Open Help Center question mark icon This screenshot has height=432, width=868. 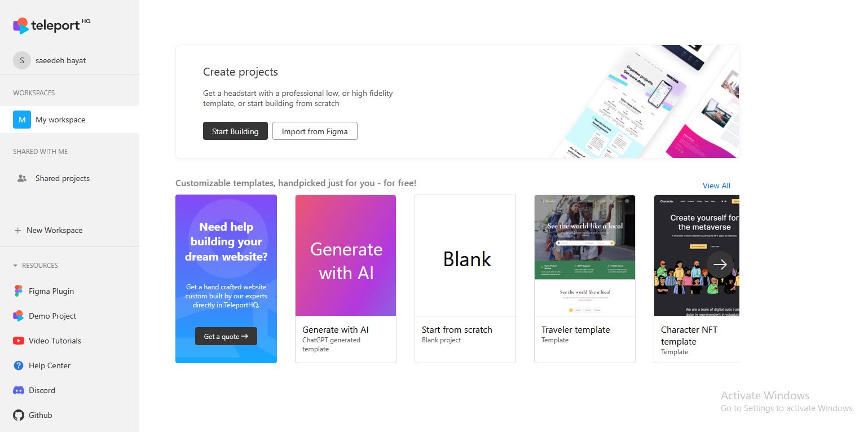19,365
